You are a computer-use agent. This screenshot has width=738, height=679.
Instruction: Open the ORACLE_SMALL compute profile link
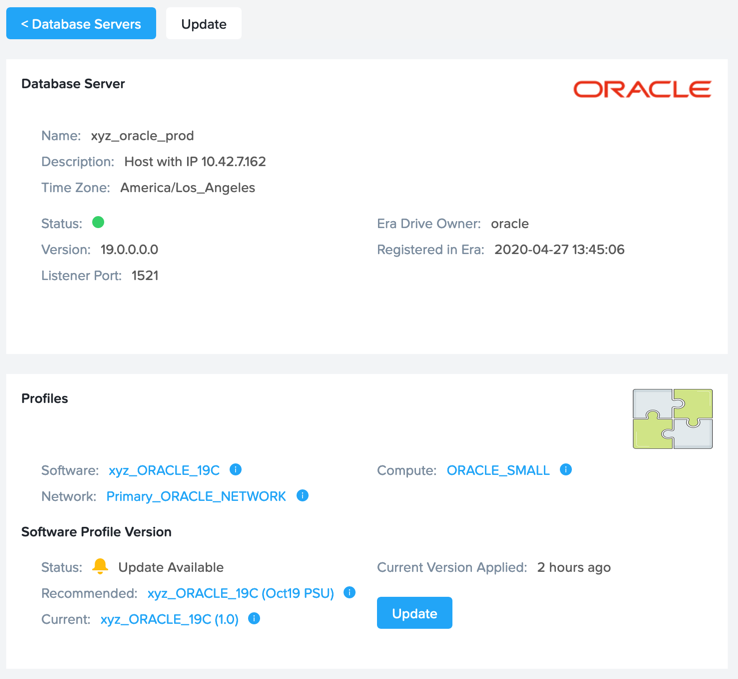[498, 470]
